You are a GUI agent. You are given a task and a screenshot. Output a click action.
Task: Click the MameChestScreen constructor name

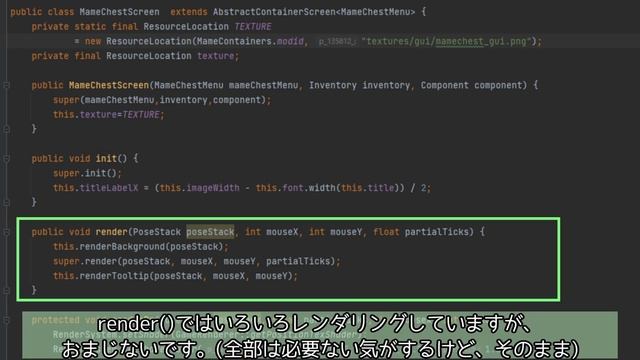pyautogui.click(x=109, y=85)
